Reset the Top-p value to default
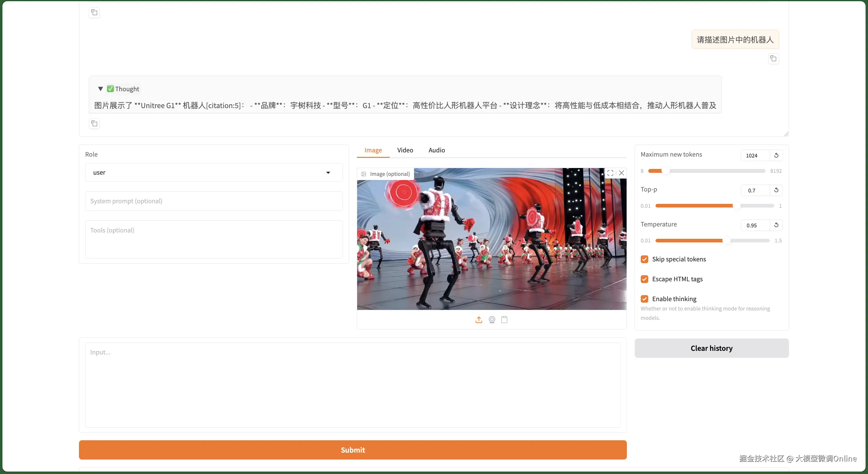Screen dimensions: 868x474 click(776, 190)
